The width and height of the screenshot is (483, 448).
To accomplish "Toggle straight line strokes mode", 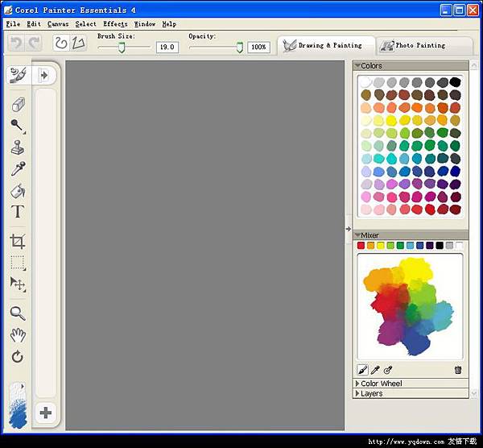I will click(x=78, y=43).
